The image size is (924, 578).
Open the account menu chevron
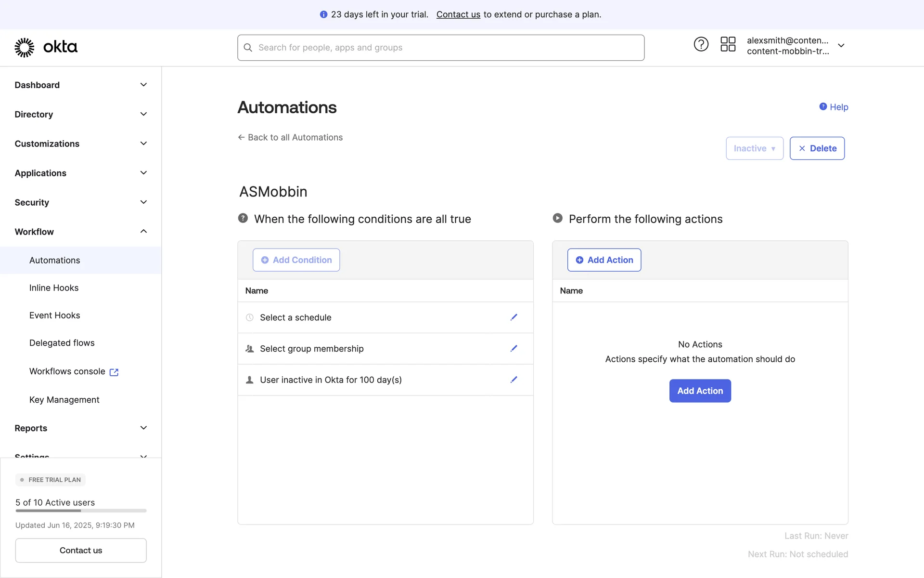point(841,46)
